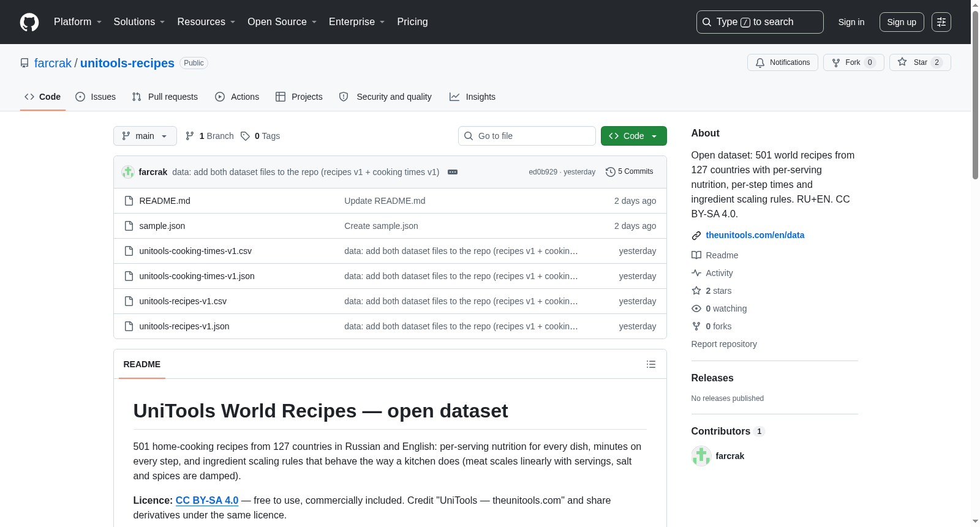Click the repository icon beside farcrak

point(24,63)
